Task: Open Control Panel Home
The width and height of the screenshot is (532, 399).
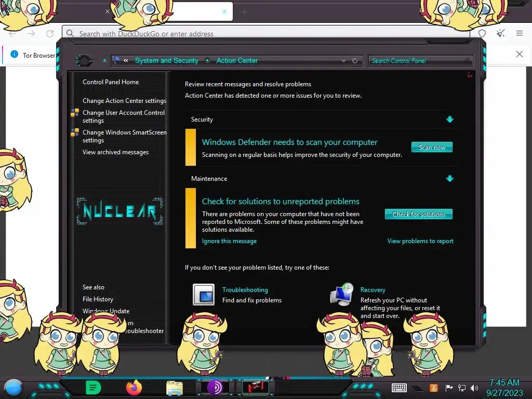Action: point(111,82)
